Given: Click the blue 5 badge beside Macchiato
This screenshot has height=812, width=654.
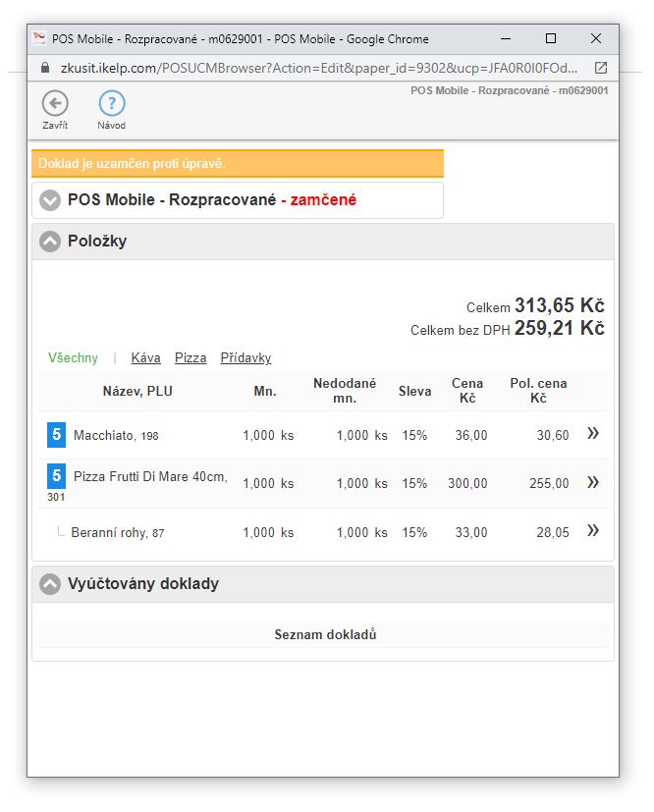Looking at the screenshot, I should pyautogui.click(x=56, y=434).
